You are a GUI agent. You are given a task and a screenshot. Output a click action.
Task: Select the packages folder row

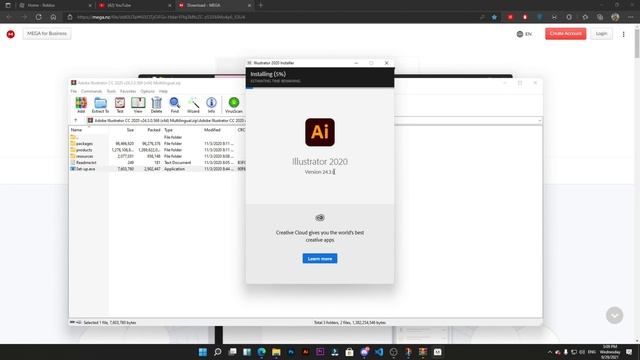click(158, 144)
